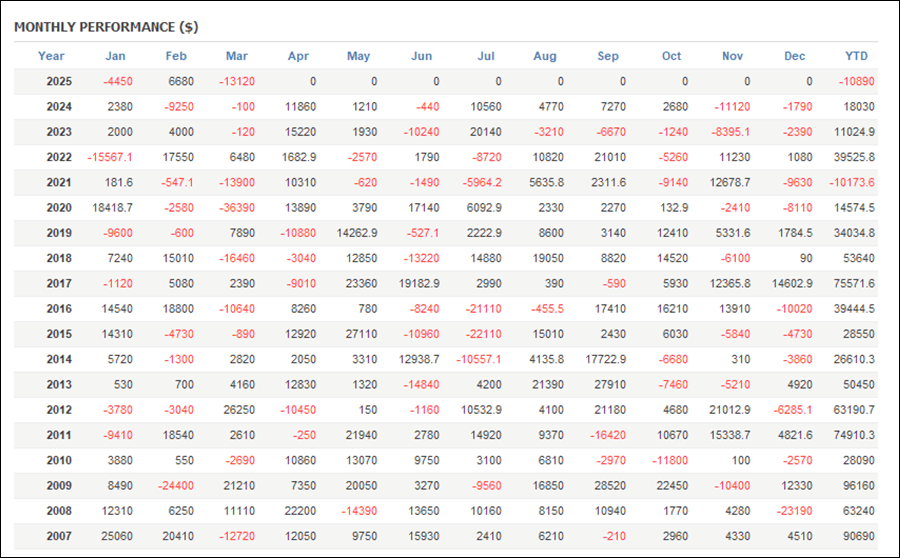Select the 2010 year row label

click(59, 460)
